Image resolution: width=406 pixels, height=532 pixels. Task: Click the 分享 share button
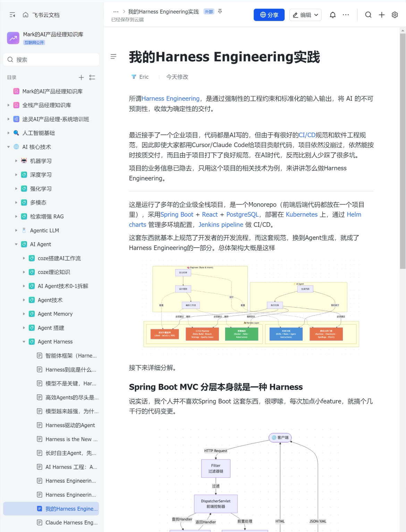pyautogui.click(x=269, y=15)
